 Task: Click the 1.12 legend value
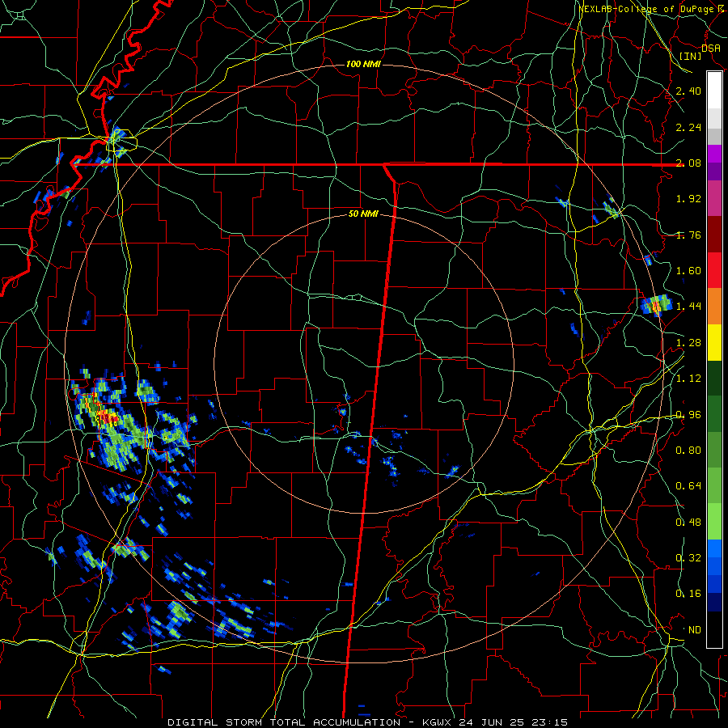click(688, 379)
